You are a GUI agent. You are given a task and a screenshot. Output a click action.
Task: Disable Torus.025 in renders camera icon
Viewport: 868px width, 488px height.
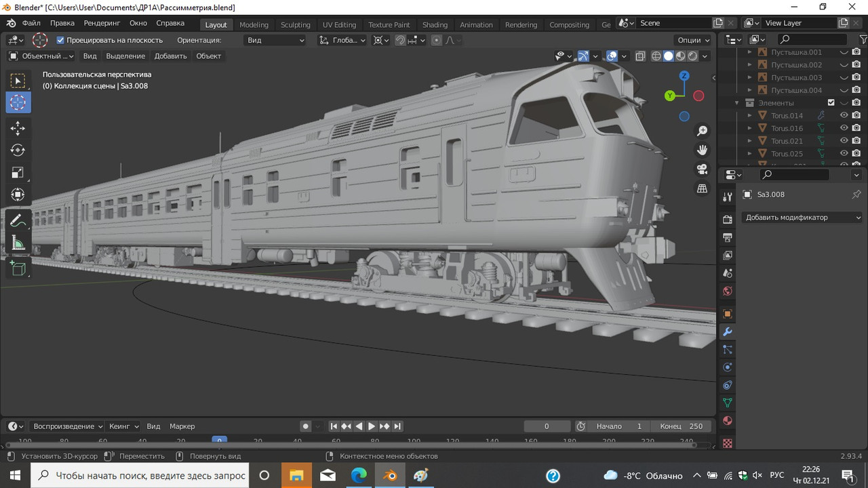[856, 154]
